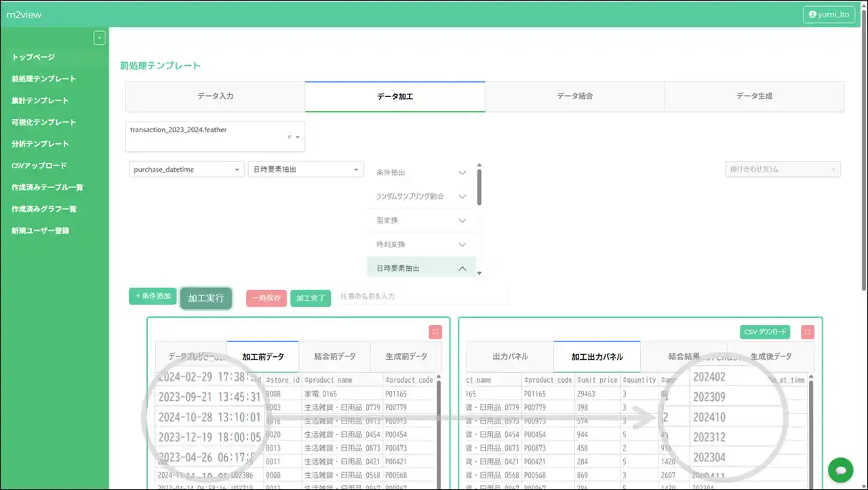Clear the selected transaction_2023_2024.feather file
868x490 pixels.
pos(289,137)
